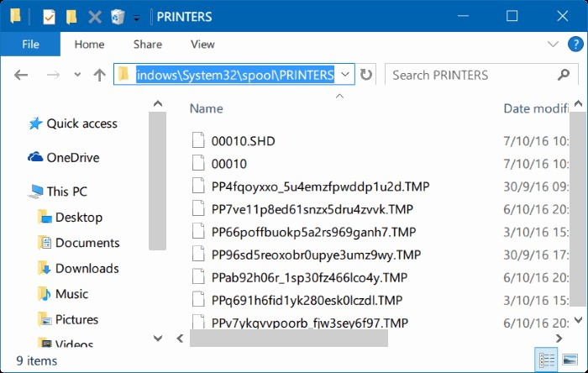This screenshot has width=588, height=373.
Task: Click the Search PRINTERS box
Action: pos(479,75)
